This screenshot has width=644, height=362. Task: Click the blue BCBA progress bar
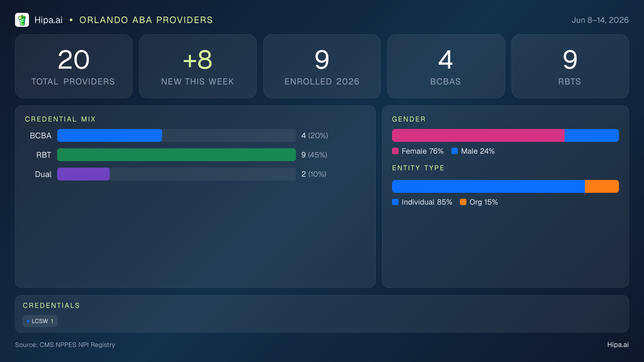pyautogui.click(x=109, y=135)
